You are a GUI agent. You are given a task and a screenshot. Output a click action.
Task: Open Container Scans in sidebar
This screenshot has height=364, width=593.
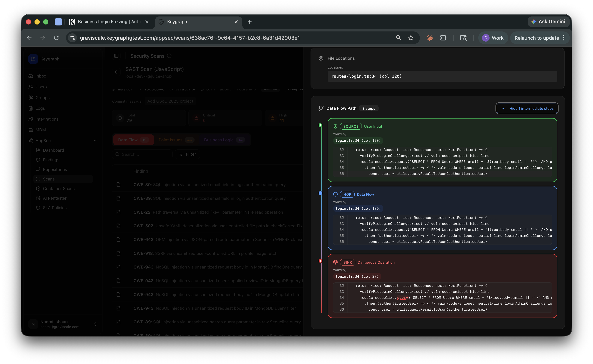click(58, 189)
